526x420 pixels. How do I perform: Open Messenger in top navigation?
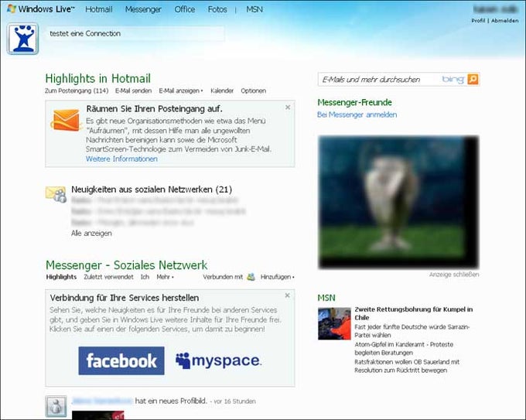pos(143,9)
